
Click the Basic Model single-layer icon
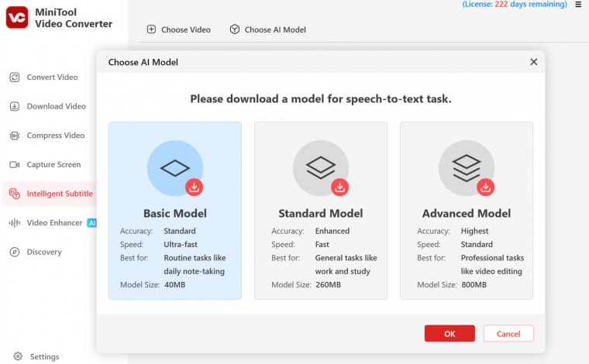tap(175, 168)
